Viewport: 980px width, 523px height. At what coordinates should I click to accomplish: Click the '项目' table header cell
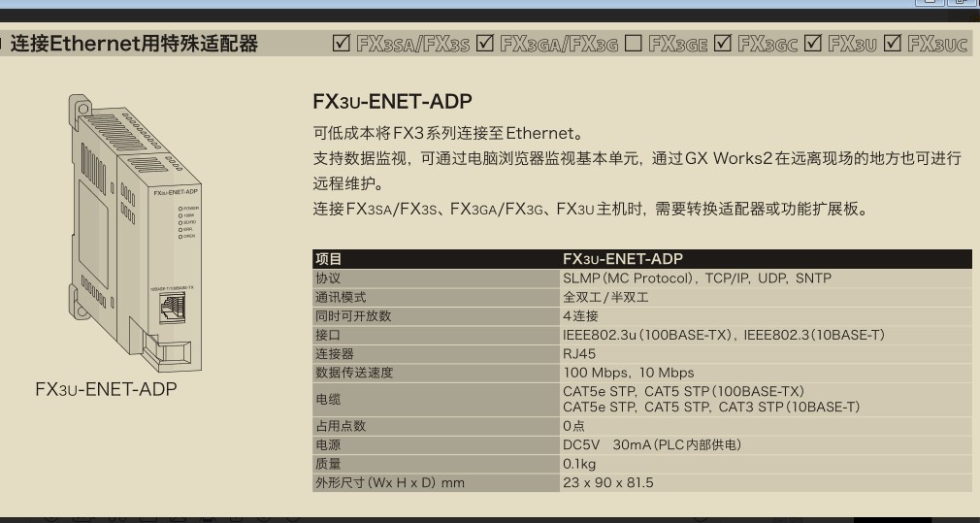(437, 259)
